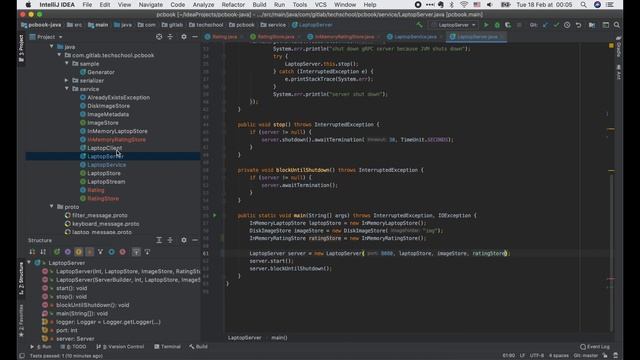Open Search Everywhere magnifier in toolbar
The image size is (640, 360).
[x=616, y=25]
